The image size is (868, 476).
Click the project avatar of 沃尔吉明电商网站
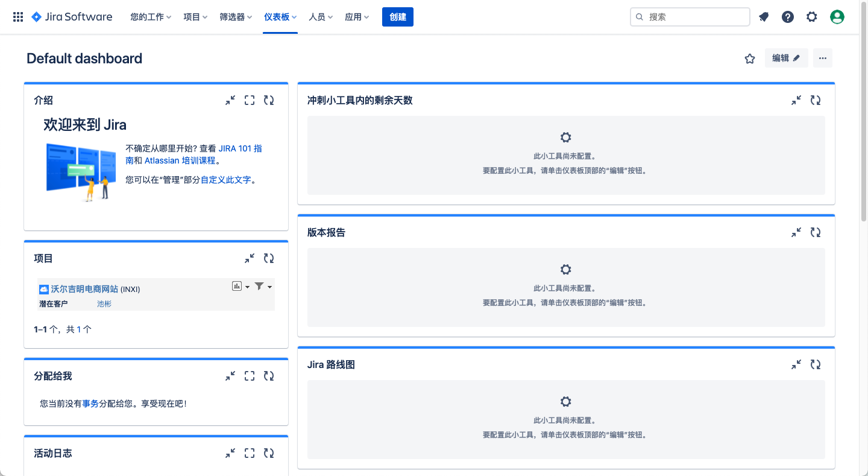tap(43, 289)
